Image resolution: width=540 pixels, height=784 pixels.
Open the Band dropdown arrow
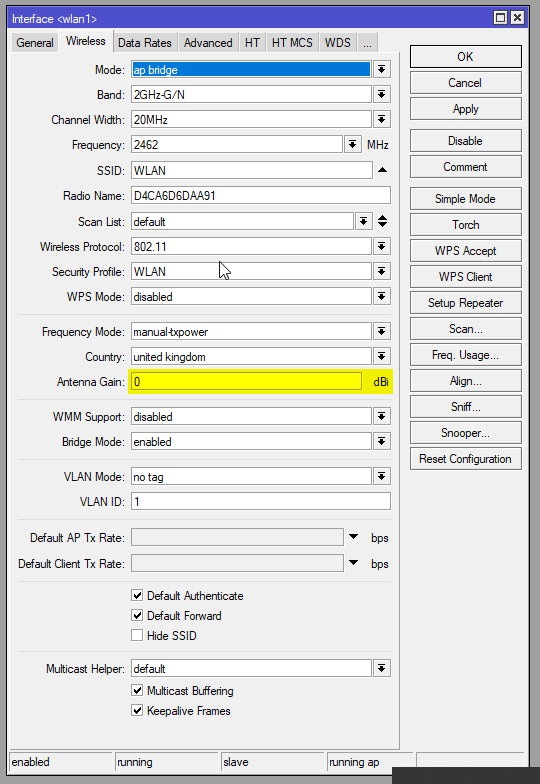[x=382, y=94]
